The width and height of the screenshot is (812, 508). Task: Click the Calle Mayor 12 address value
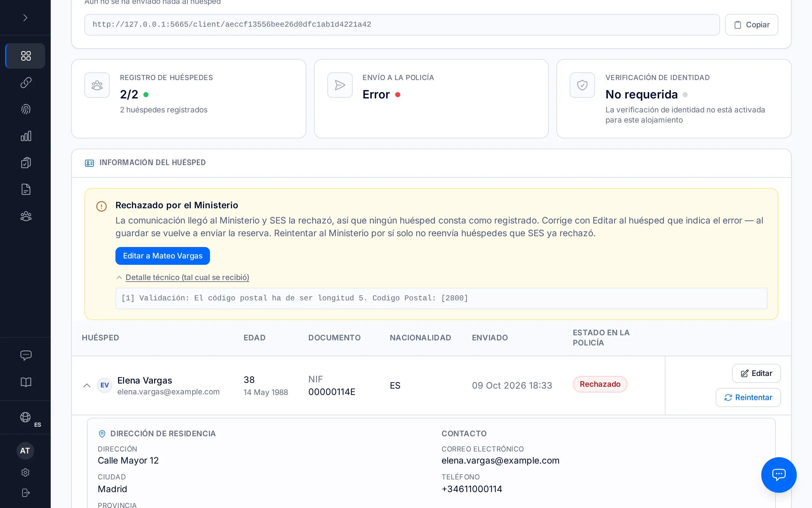[128, 460]
